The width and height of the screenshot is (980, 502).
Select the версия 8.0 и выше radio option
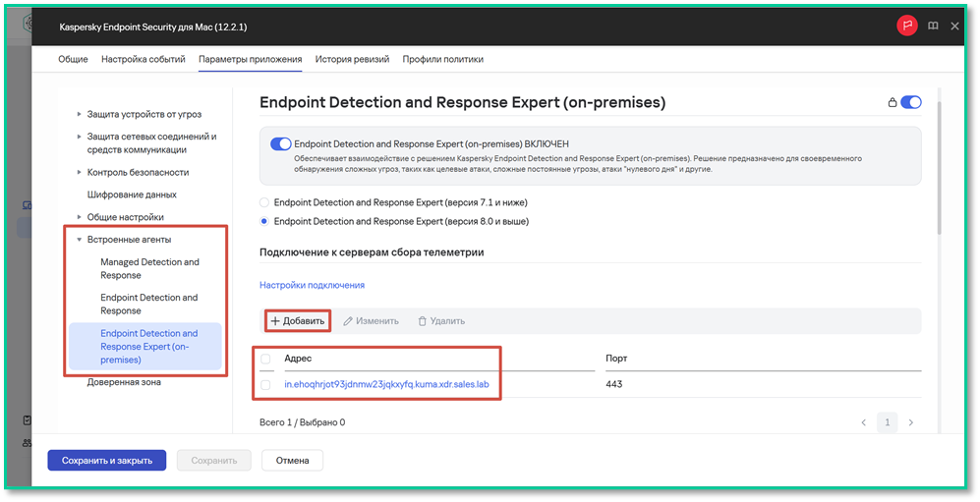point(264,222)
